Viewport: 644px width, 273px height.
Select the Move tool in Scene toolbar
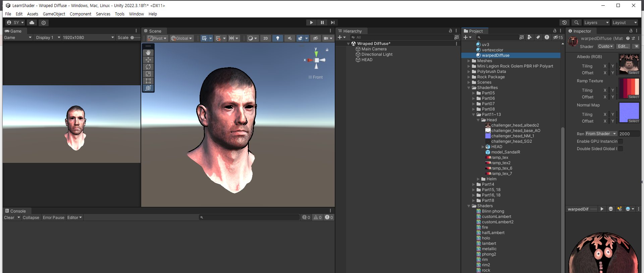148,60
